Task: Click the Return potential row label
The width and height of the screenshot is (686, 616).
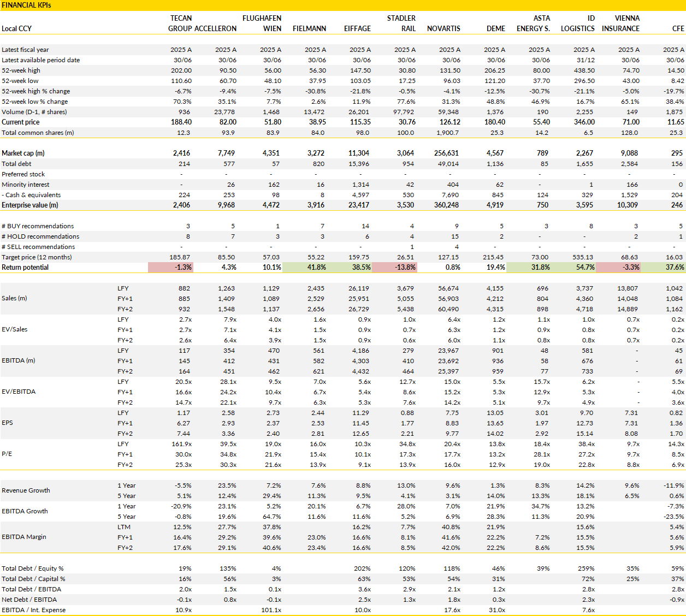Action: click(x=25, y=268)
